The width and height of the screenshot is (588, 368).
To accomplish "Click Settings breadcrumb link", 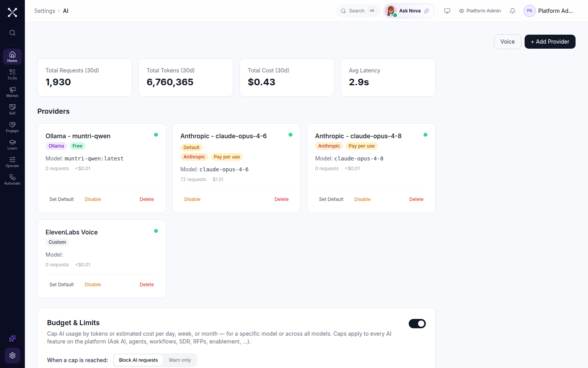I will tap(45, 11).
